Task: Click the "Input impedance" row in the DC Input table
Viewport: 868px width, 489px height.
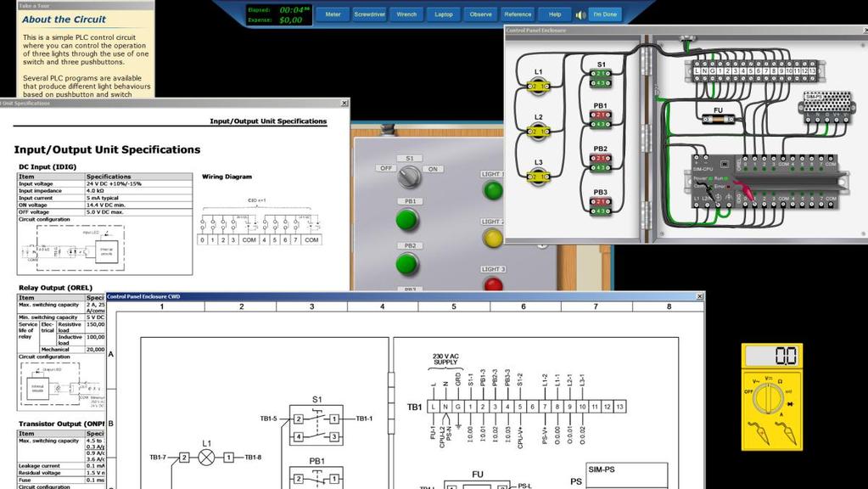Action: (x=105, y=190)
